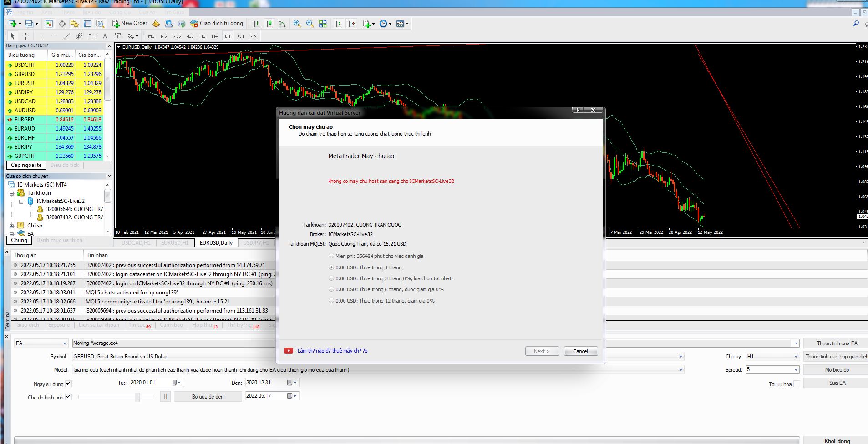Screen dimensions: 868x444
Task: Switch chart to bar chart
Action: point(257,24)
